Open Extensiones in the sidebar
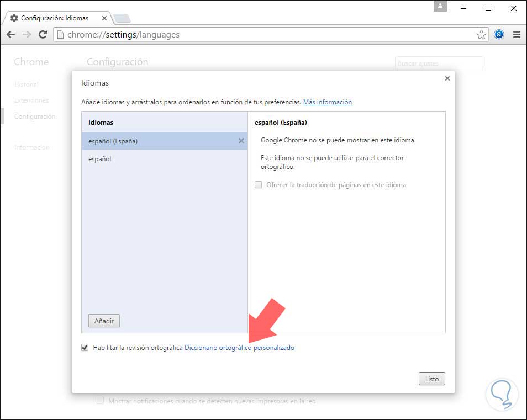The width and height of the screenshot is (527, 420). pos(31,100)
